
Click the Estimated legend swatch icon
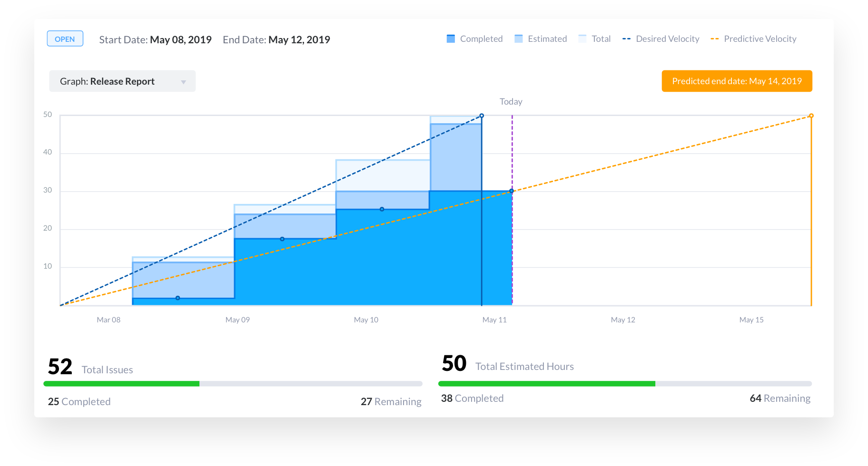(x=519, y=39)
